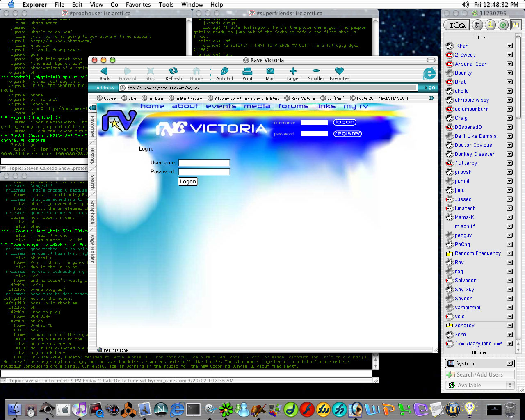Open the Window menu
This screenshot has width=525, height=420.
tap(192, 5)
